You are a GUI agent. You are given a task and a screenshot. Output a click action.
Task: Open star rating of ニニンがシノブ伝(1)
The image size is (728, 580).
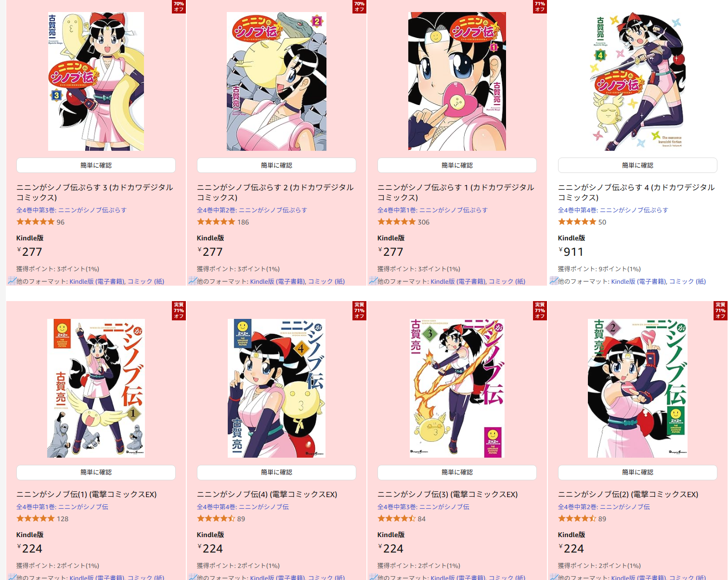point(36,518)
